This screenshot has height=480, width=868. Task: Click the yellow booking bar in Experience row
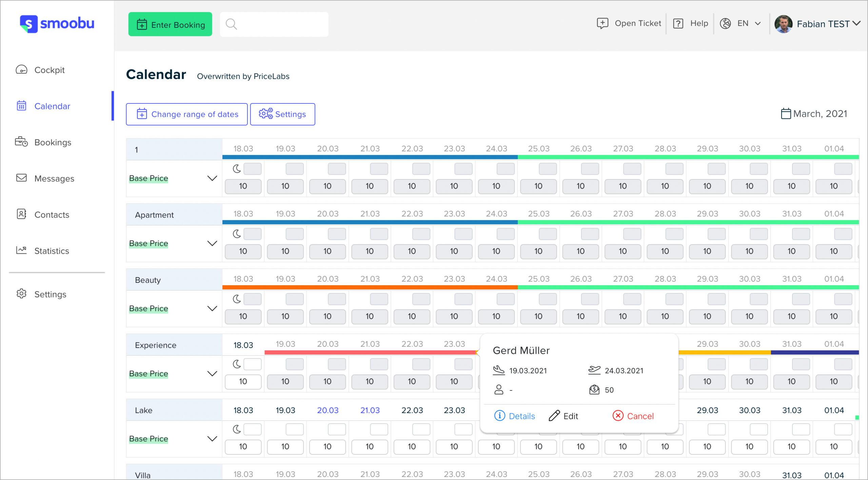(725, 352)
